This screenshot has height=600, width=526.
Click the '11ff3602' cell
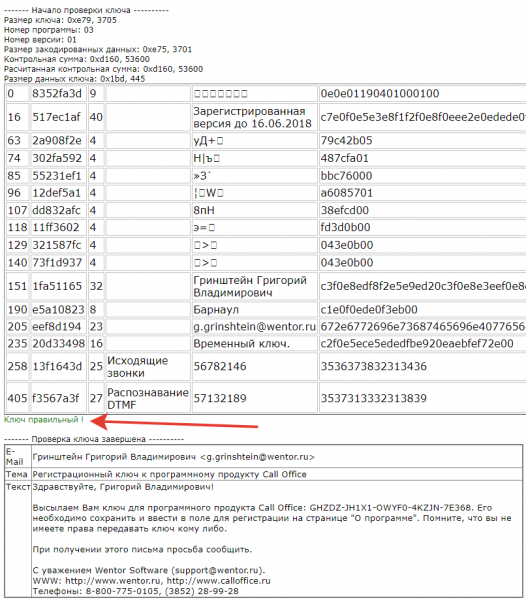coord(59,227)
